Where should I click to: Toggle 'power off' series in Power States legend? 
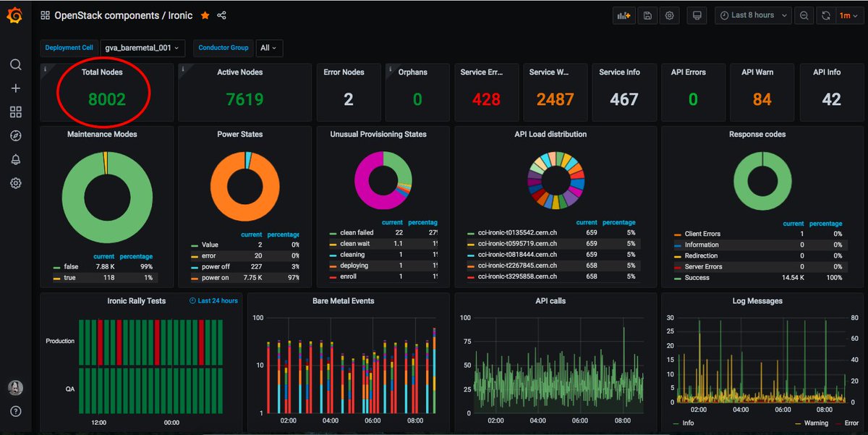pos(216,266)
